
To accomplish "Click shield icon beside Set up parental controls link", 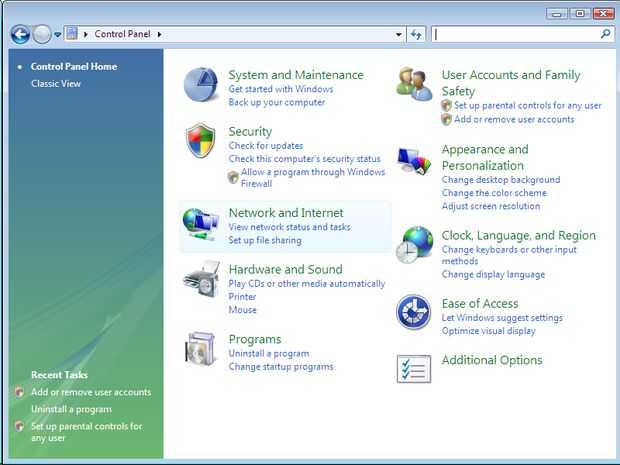I will click(x=446, y=106).
